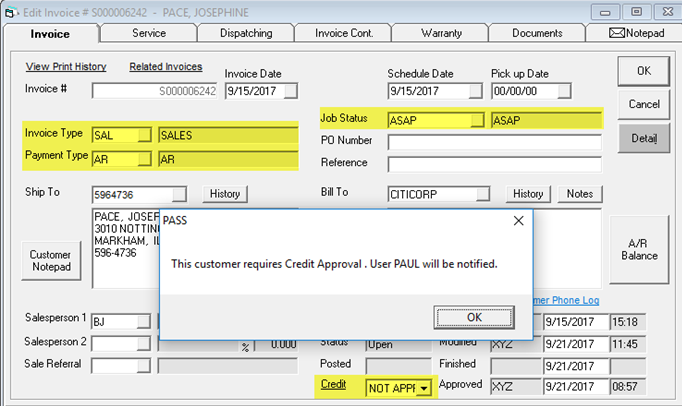682x406 pixels.
Task: Open the Related Invoices link
Action: point(166,67)
